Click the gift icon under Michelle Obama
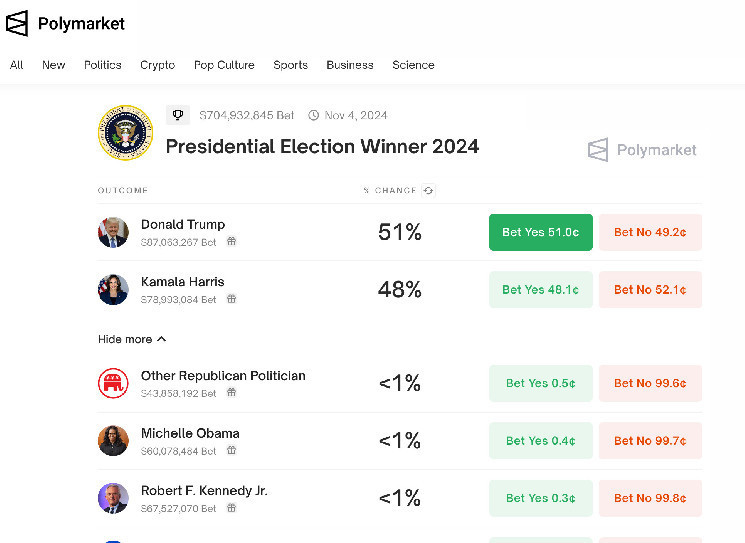 point(231,450)
